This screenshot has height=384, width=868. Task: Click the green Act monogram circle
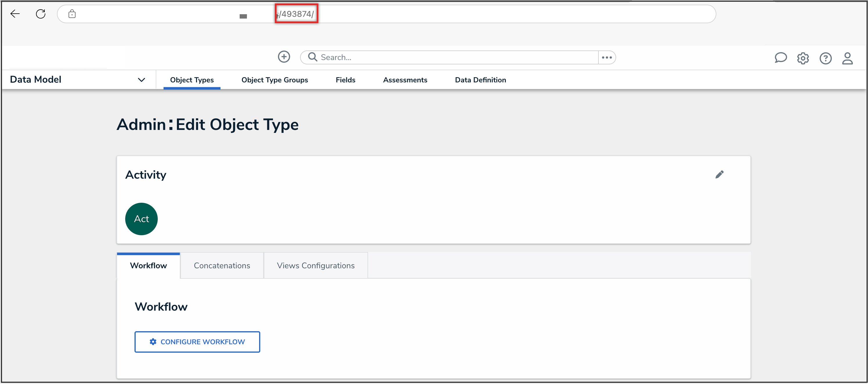141,219
